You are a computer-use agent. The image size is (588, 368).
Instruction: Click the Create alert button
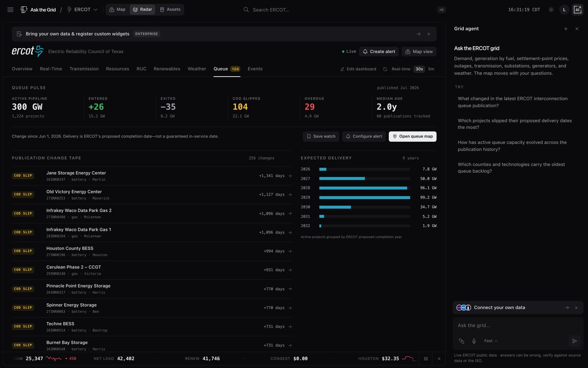click(379, 52)
